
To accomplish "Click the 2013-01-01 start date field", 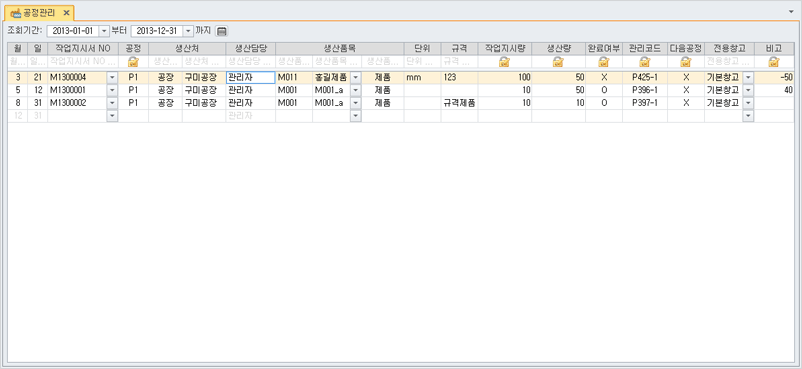I will pos(73,31).
